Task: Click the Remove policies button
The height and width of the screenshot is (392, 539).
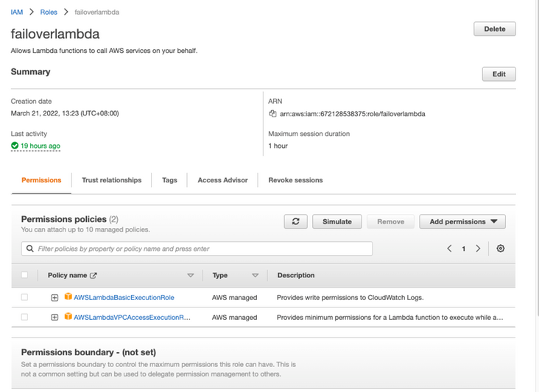Action: click(x=390, y=222)
